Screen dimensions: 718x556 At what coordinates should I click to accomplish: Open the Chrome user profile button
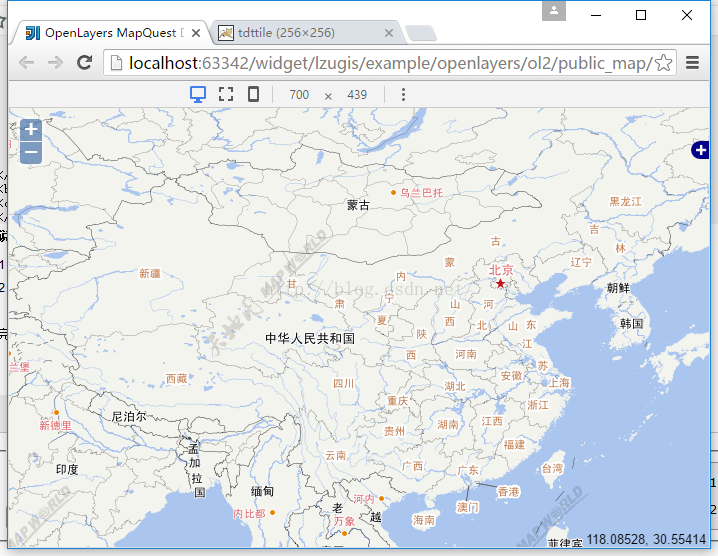click(554, 11)
